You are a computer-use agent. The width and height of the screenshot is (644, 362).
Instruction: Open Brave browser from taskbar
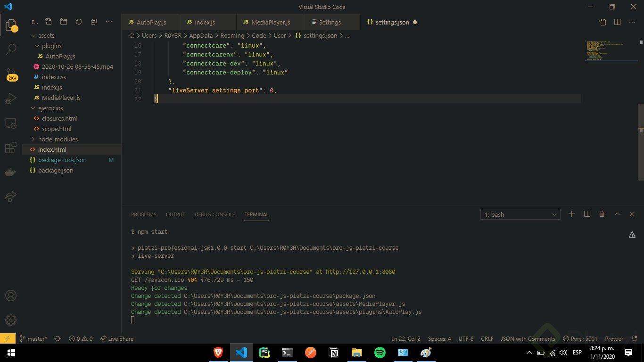pyautogui.click(x=218, y=353)
